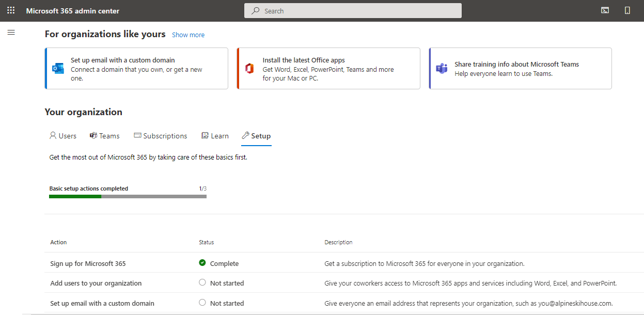Open the Subscriptions tab
The image size is (644, 315).
point(161,136)
